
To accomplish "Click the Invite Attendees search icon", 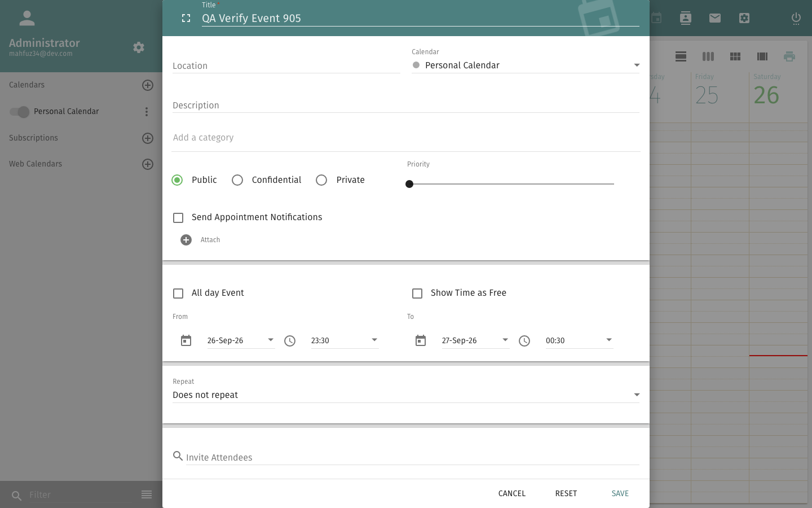I will [x=178, y=456].
